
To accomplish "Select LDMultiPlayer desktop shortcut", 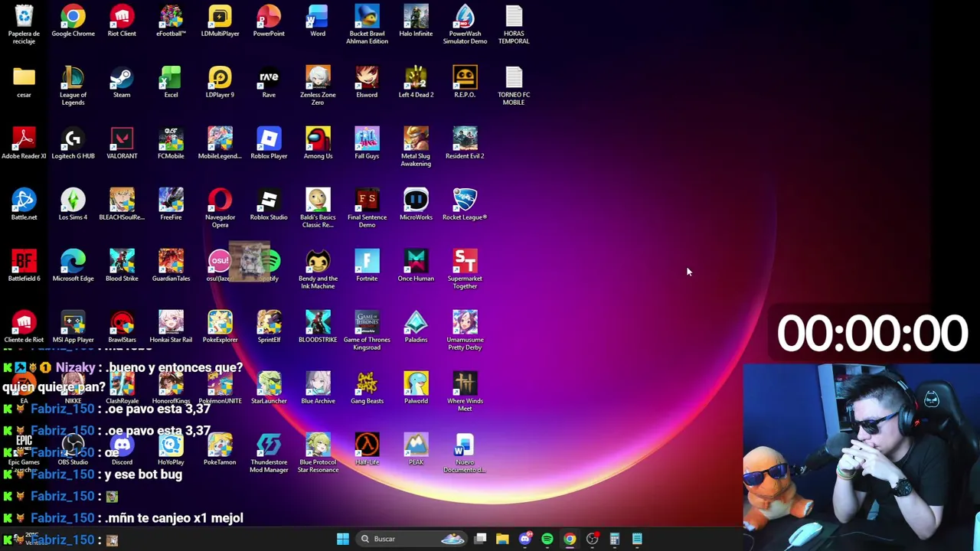I will click(x=220, y=21).
